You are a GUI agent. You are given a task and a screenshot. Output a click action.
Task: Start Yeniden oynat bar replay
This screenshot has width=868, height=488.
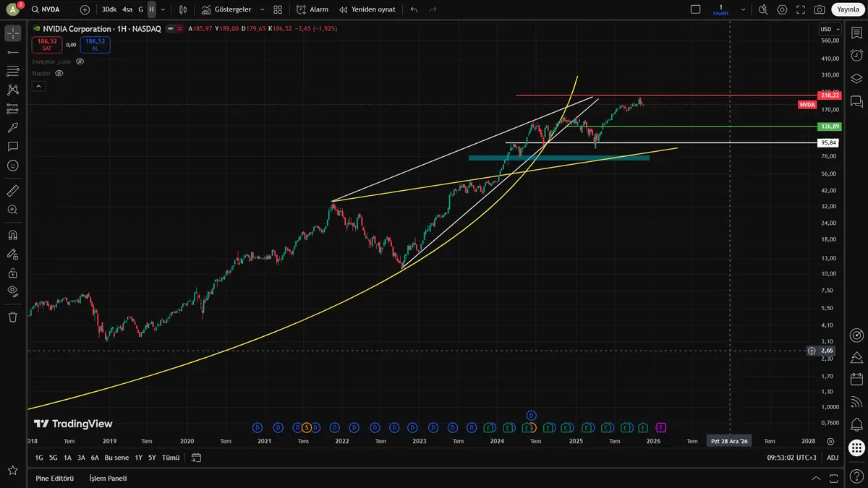coord(367,9)
